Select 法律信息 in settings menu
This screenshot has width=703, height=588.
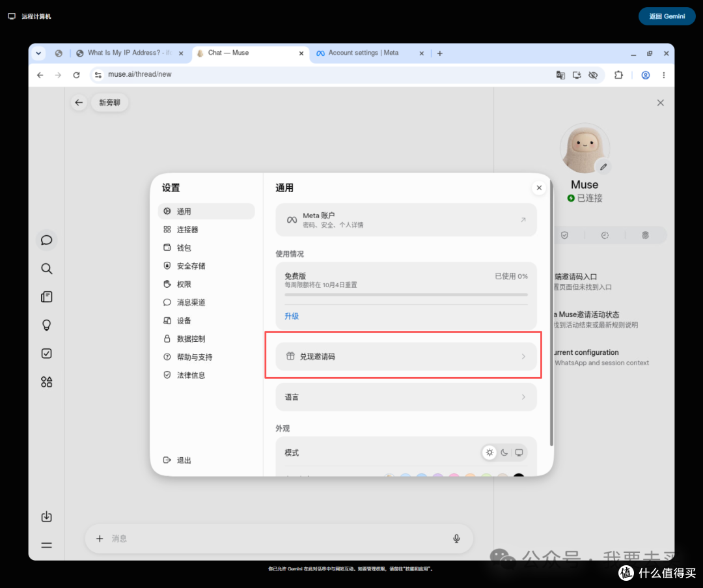click(x=206, y=375)
